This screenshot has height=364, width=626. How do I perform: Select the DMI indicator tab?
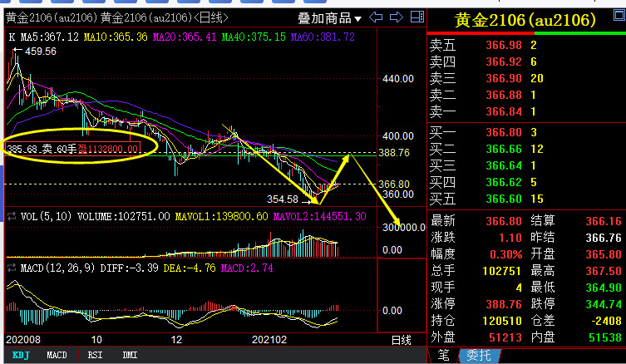[131, 355]
